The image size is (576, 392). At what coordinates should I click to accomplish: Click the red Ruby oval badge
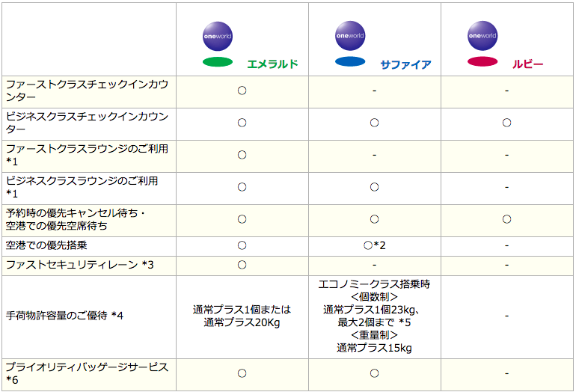pos(482,61)
